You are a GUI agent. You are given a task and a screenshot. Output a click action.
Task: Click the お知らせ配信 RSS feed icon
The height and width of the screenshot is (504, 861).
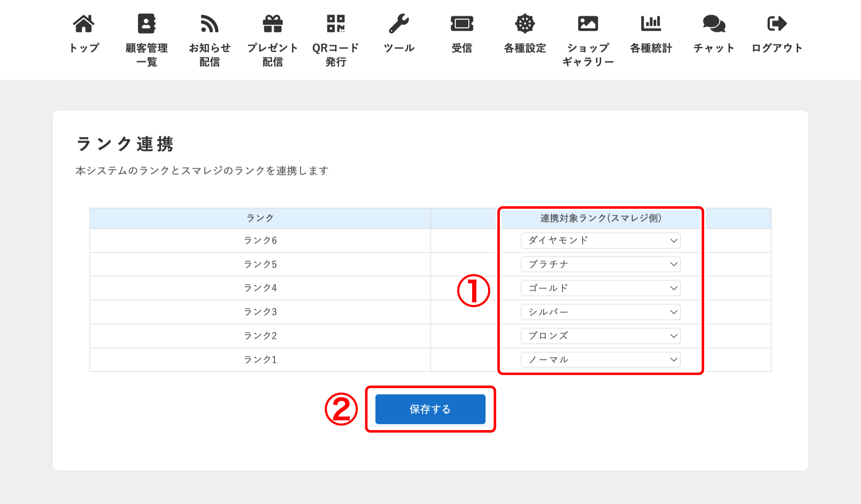tap(209, 24)
